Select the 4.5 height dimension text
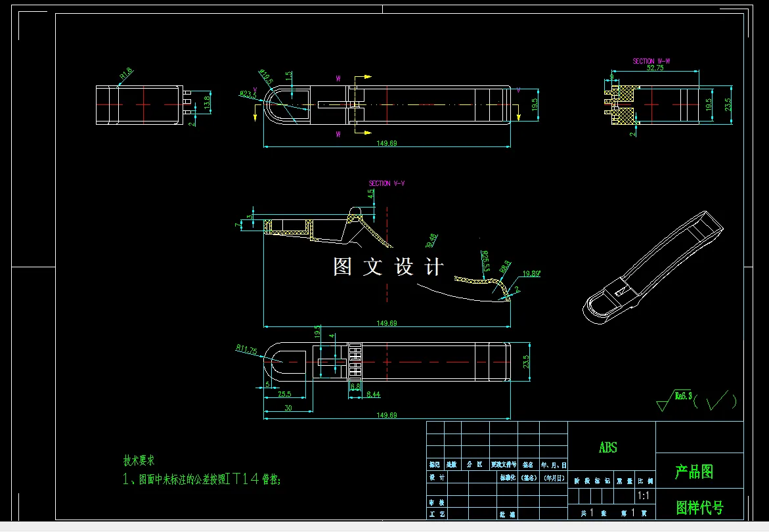 371,194
